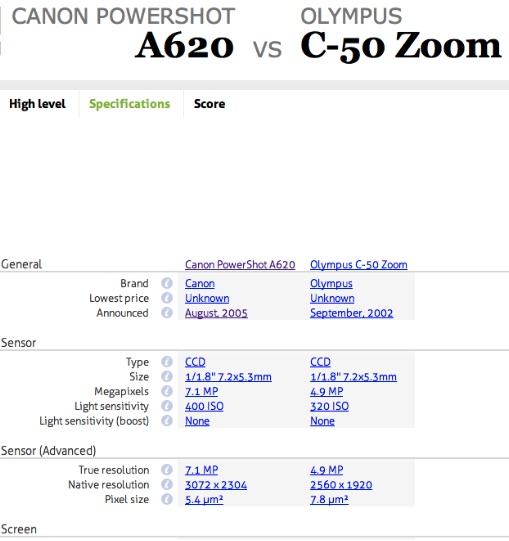Click the info icon for Pixel size
This screenshot has height=541, width=509.
167,499
